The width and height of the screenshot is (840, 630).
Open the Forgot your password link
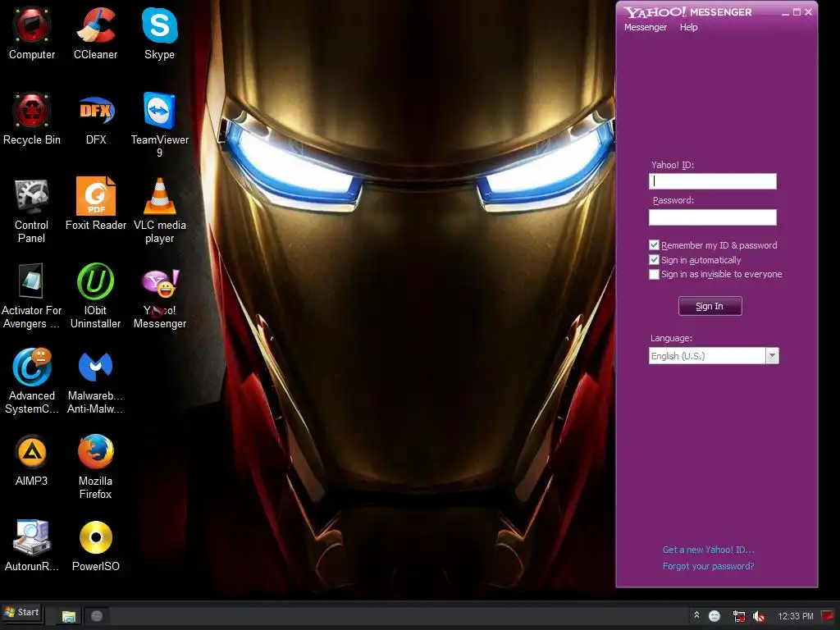pos(708,566)
